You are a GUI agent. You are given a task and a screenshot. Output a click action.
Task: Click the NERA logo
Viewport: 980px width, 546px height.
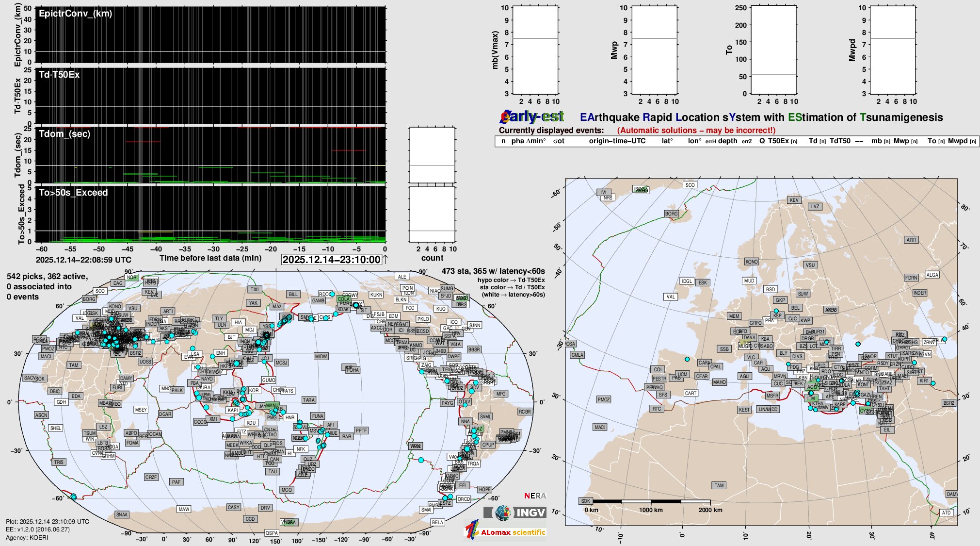(535, 496)
